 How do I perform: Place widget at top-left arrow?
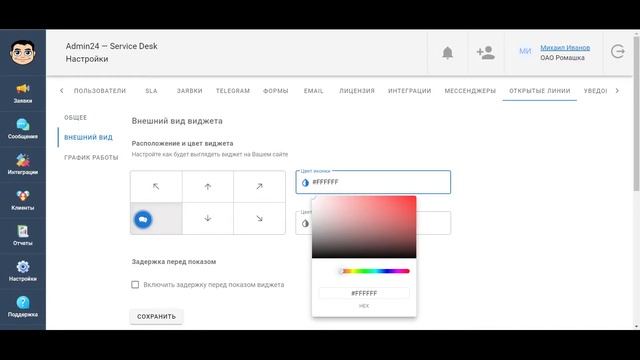(x=156, y=187)
